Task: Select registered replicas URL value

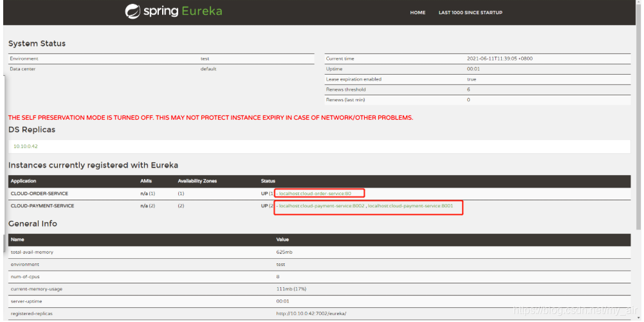Action: click(311, 314)
